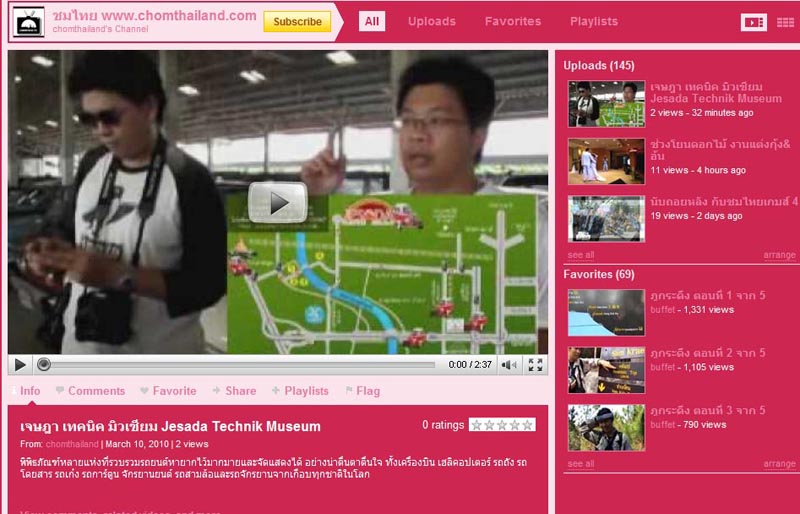This screenshot has height=514, width=800.
Task: Click see all under Uploads
Action: point(581,255)
